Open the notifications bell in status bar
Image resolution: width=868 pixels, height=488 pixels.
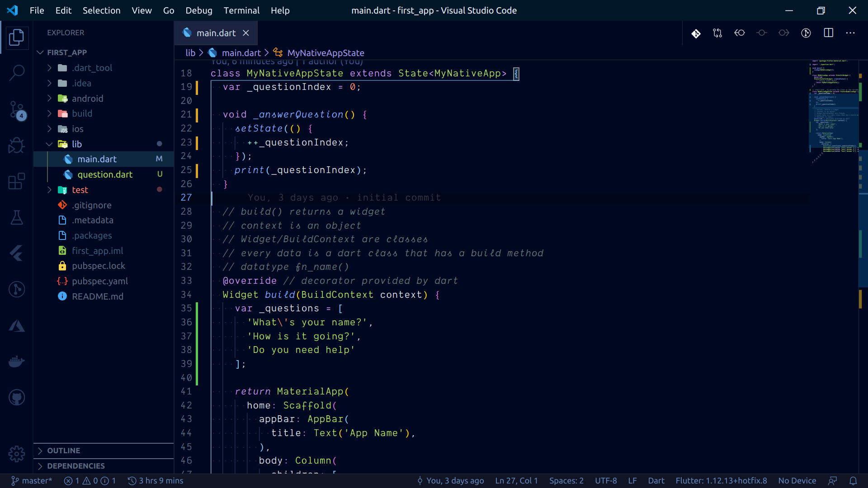point(853,481)
